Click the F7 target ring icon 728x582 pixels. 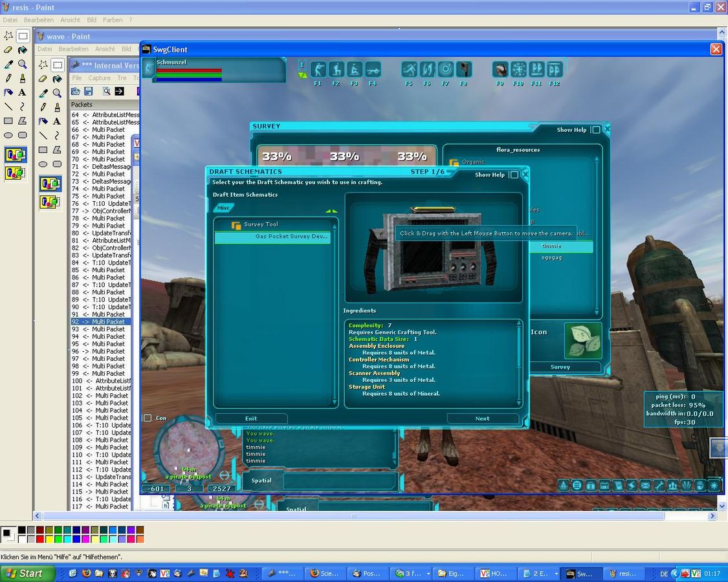tap(445, 70)
